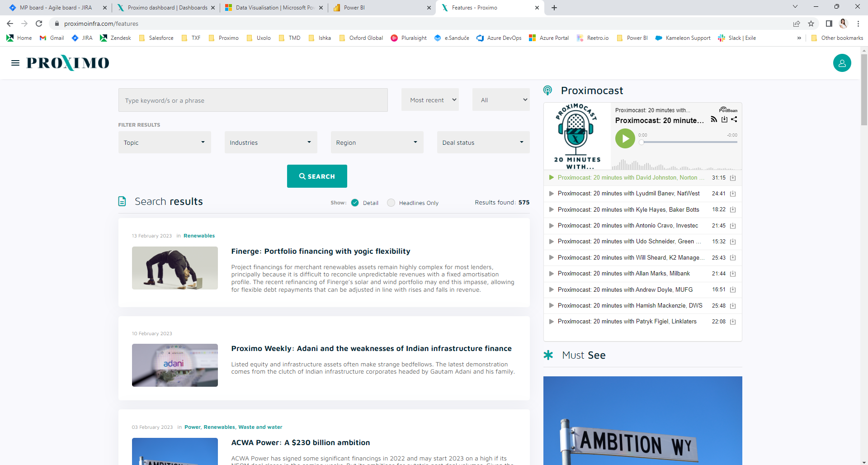Open the hamburger navigation menu

point(15,63)
